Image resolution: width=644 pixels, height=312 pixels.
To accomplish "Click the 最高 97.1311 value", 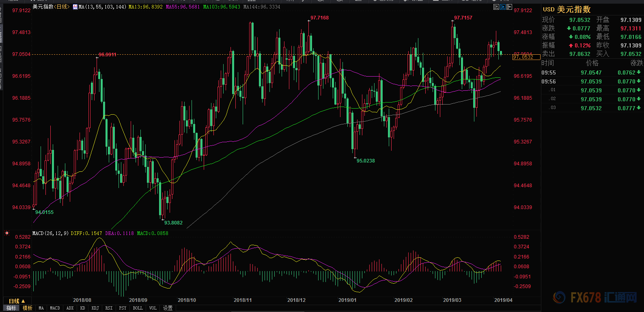I will point(631,28).
